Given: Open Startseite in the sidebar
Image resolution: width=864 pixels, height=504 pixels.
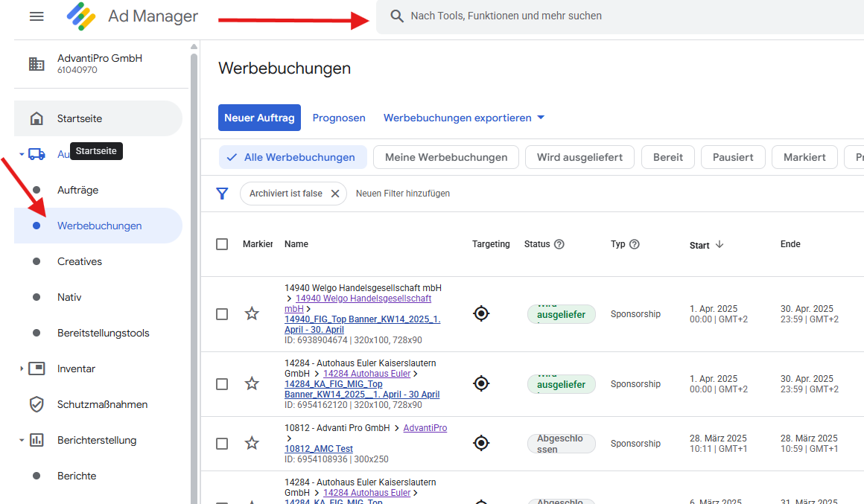Looking at the screenshot, I should coord(98,118).
